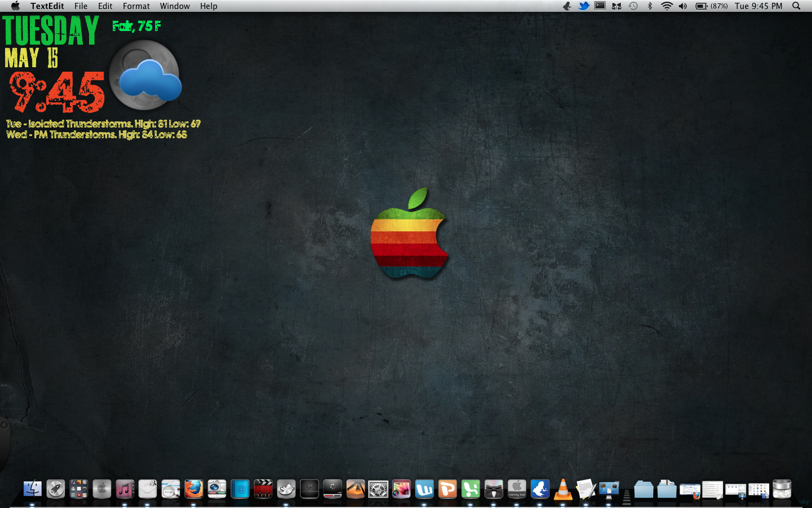Open the second blue documents folder in dock
Image resolution: width=812 pixels, height=508 pixels.
pyautogui.click(x=667, y=489)
